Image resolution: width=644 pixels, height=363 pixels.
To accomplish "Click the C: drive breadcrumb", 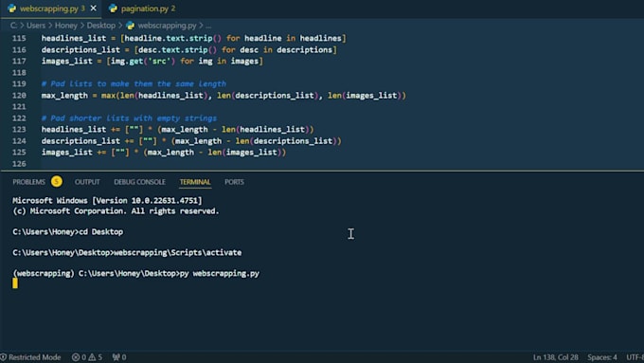I will (13, 26).
